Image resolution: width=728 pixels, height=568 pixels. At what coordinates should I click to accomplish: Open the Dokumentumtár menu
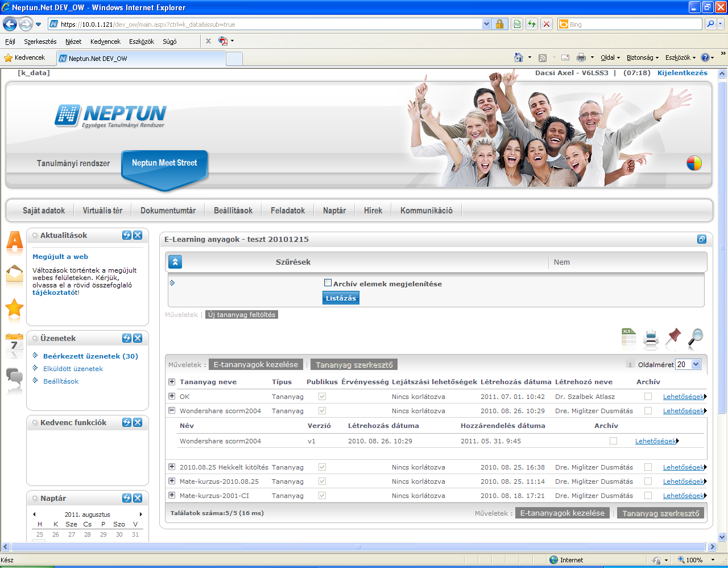pos(168,211)
